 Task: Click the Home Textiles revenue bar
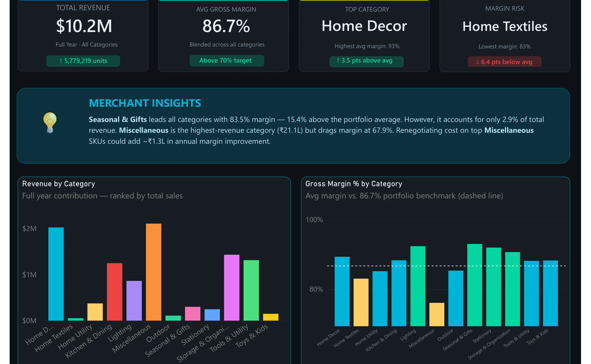click(x=76, y=319)
